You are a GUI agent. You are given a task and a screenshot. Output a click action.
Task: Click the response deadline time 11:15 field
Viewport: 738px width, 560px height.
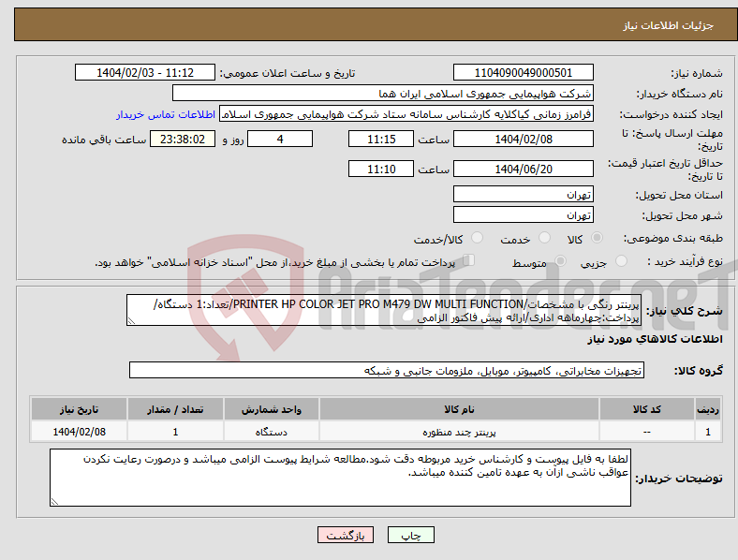click(x=381, y=139)
